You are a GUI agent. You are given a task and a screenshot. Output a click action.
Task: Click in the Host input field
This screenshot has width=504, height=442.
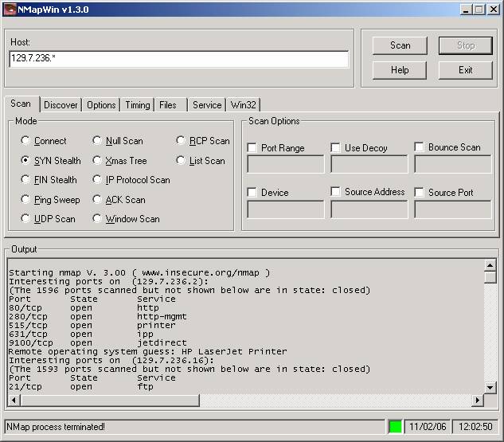click(178, 60)
